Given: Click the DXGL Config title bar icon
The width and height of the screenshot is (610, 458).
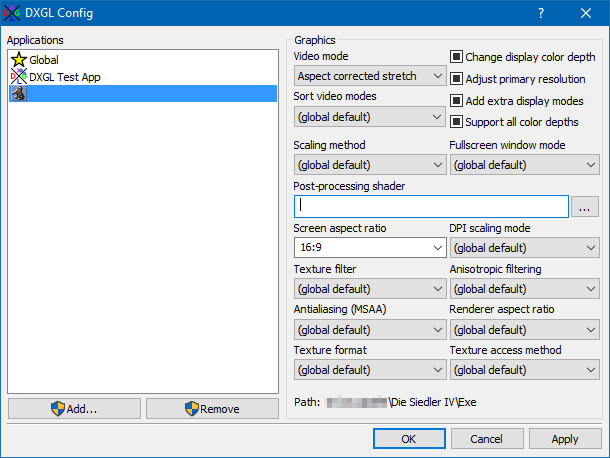Looking at the screenshot, I should [12, 13].
